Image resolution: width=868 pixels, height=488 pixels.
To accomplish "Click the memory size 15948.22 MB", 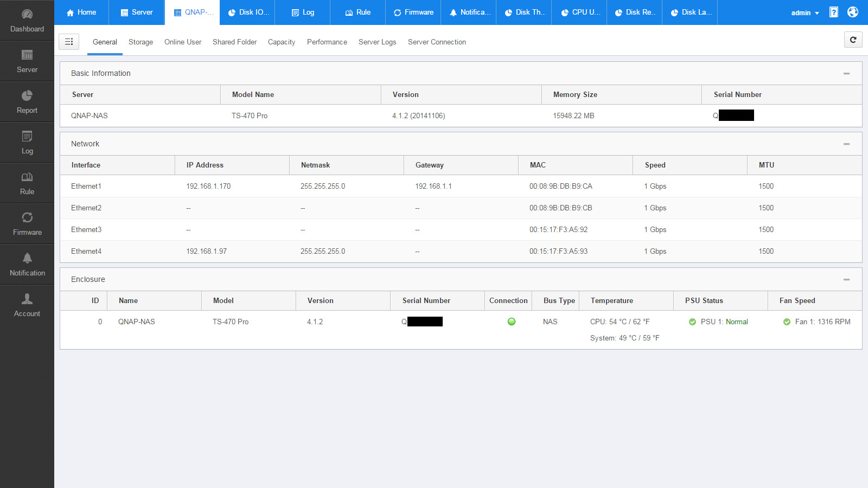I will (573, 115).
